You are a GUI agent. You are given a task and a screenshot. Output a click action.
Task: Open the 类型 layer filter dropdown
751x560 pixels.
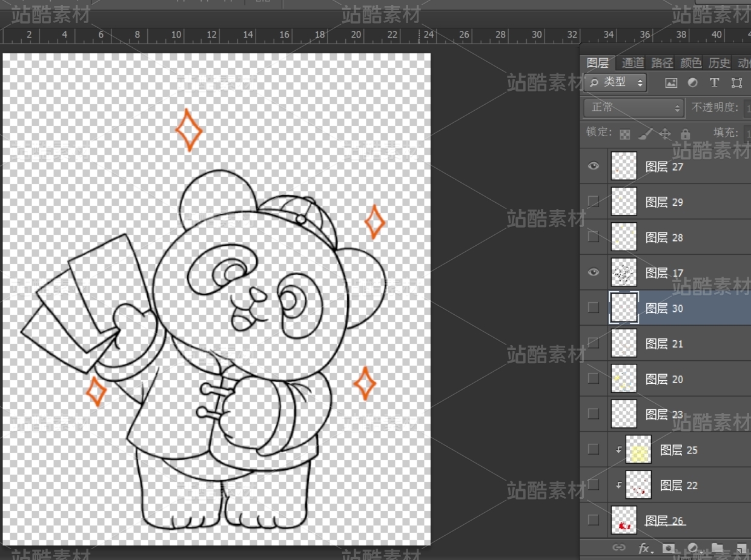(x=615, y=82)
